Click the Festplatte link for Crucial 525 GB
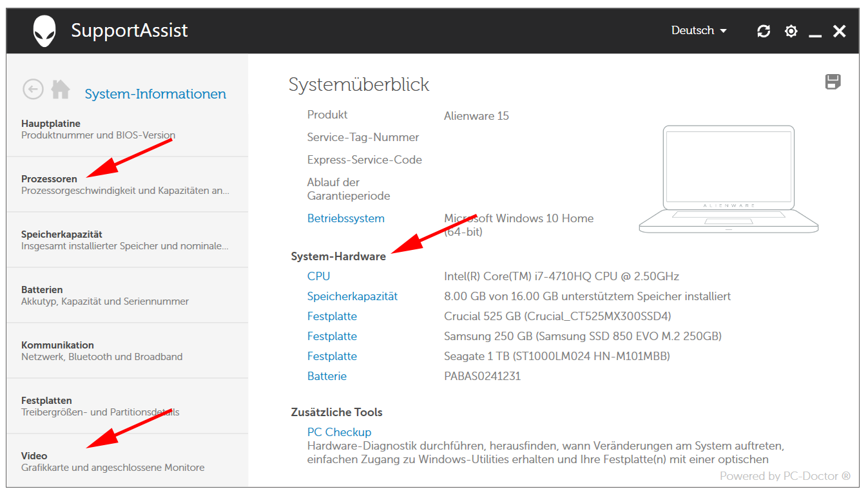This screenshot has width=868, height=496. pyautogui.click(x=332, y=316)
